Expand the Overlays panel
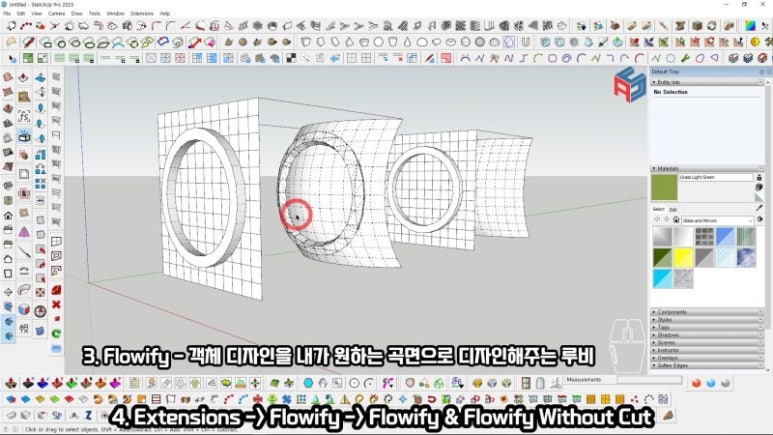 click(707, 358)
